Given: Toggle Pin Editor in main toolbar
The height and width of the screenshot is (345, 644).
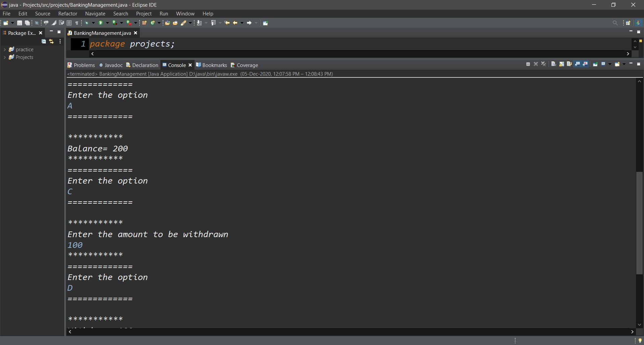Looking at the screenshot, I should click(265, 23).
